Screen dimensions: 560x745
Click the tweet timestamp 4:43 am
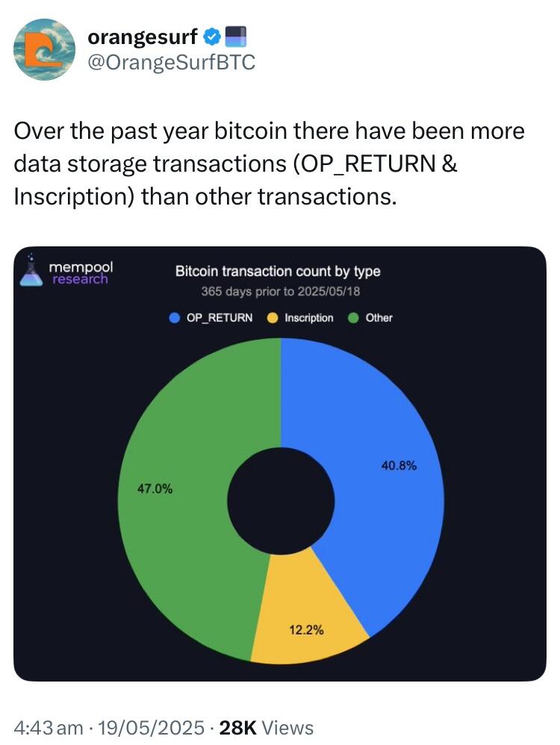click(x=49, y=727)
